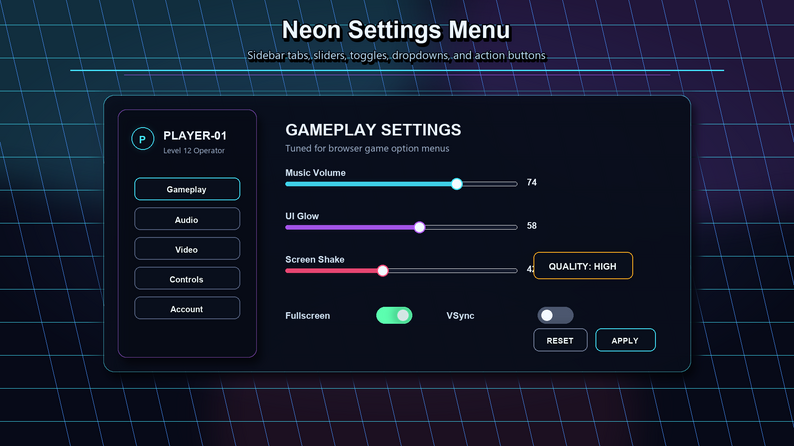Go to the Controls tab
Image resolution: width=794 pixels, height=446 pixels.
(x=187, y=279)
